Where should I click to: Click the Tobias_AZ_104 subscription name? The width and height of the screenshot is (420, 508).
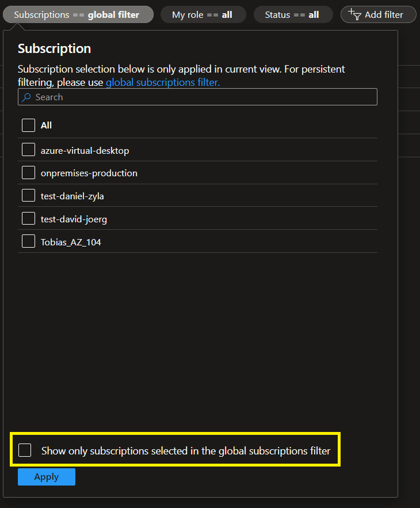[x=71, y=242]
